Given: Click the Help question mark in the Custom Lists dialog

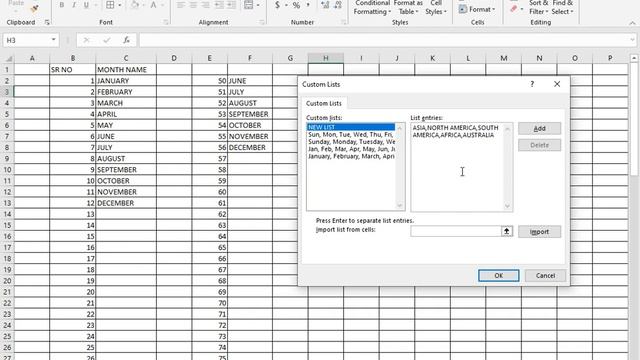Looking at the screenshot, I should [x=532, y=84].
